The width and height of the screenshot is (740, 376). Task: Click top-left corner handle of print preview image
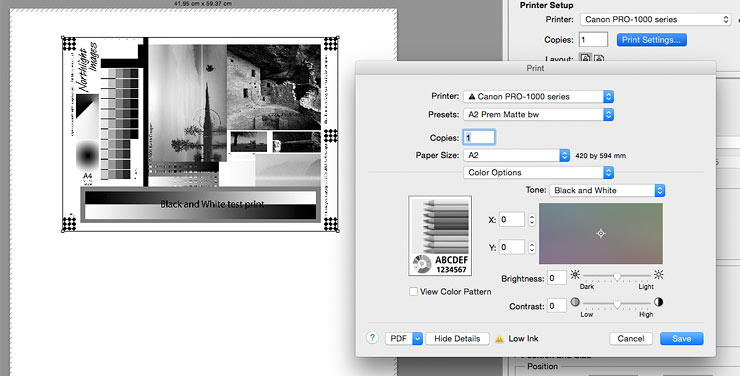click(x=63, y=37)
